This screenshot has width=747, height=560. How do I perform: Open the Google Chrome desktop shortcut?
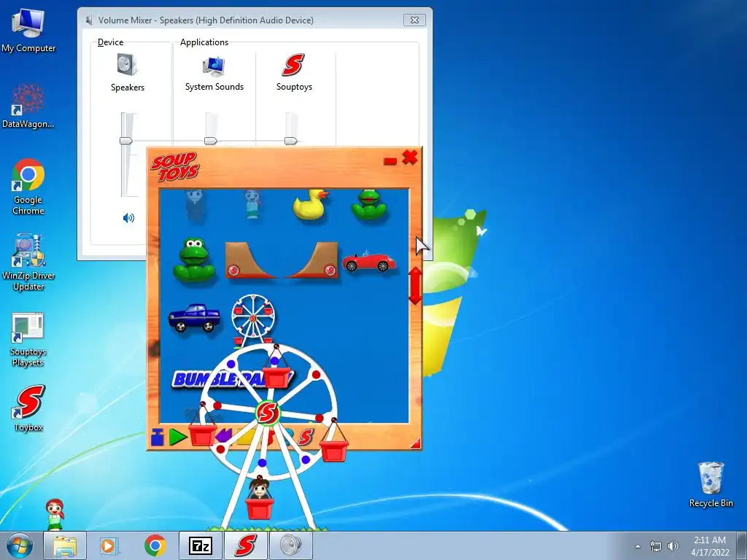tap(28, 187)
